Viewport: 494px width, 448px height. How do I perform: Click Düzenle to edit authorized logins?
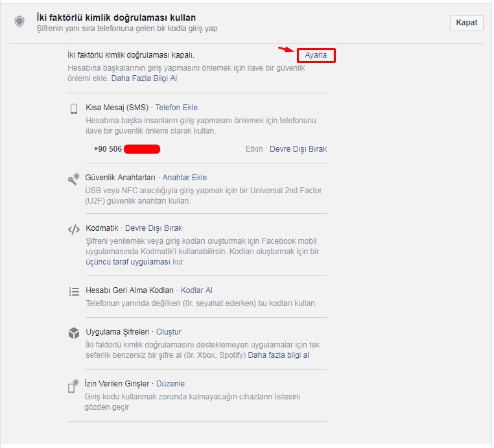pyautogui.click(x=170, y=384)
